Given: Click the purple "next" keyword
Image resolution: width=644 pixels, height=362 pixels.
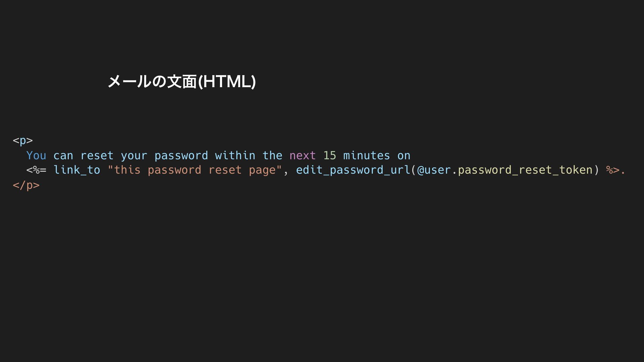Looking at the screenshot, I should (303, 156).
